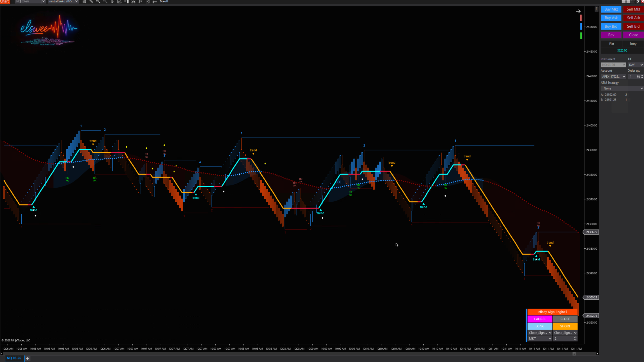Click the Order qty input field
The width and height of the screenshot is (644, 362).
tap(632, 77)
